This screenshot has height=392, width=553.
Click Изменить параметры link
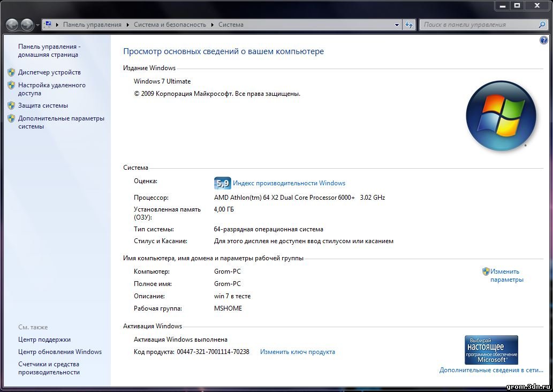[x=507, y=276]
